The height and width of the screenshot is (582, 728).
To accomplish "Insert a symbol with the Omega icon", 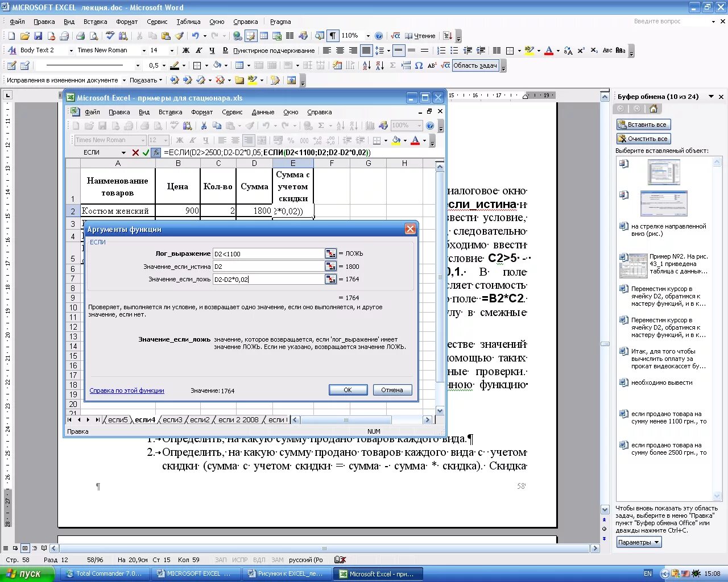I will point(419,65).
